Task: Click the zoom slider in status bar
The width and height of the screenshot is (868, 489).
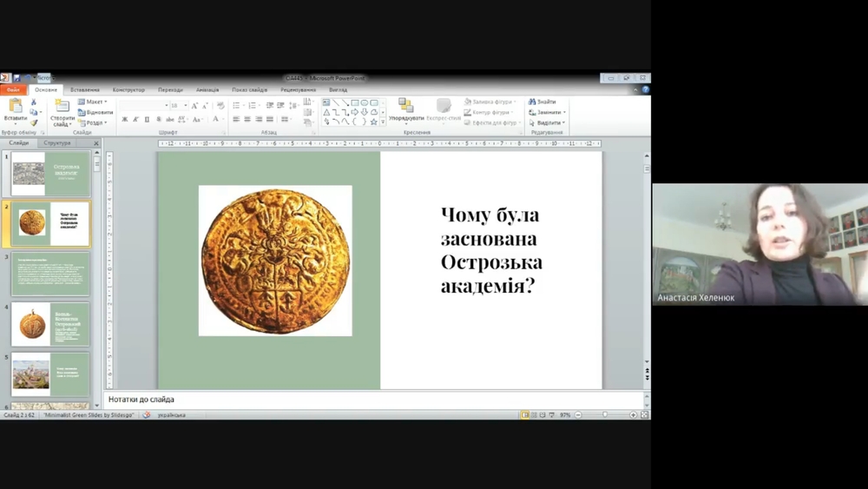Action: pyautogui.click(x=605, y=415)
